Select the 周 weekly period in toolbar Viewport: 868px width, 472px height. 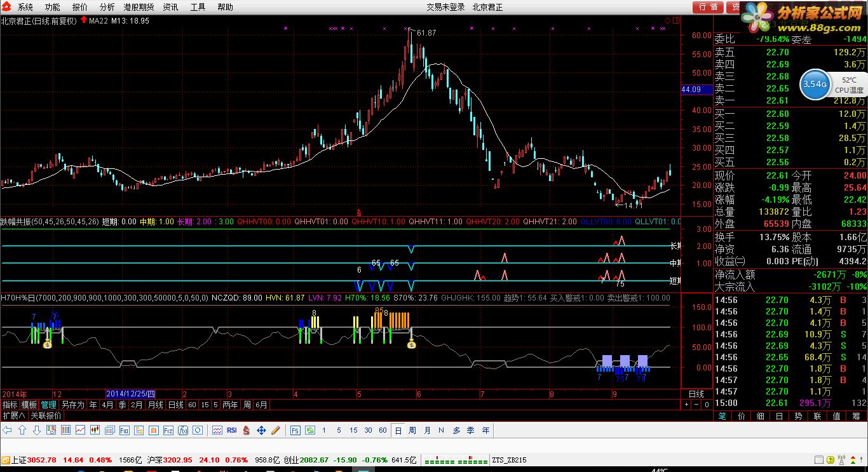coord(412,430)
